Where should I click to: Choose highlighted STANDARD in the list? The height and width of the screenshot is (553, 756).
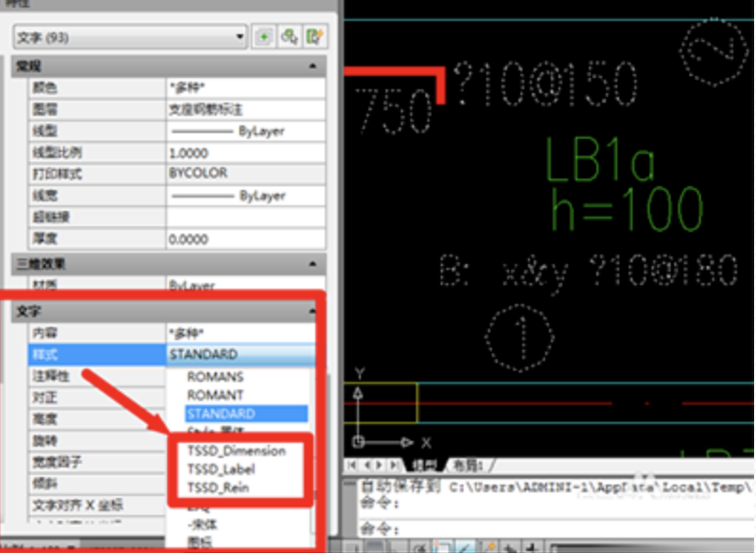246,413
